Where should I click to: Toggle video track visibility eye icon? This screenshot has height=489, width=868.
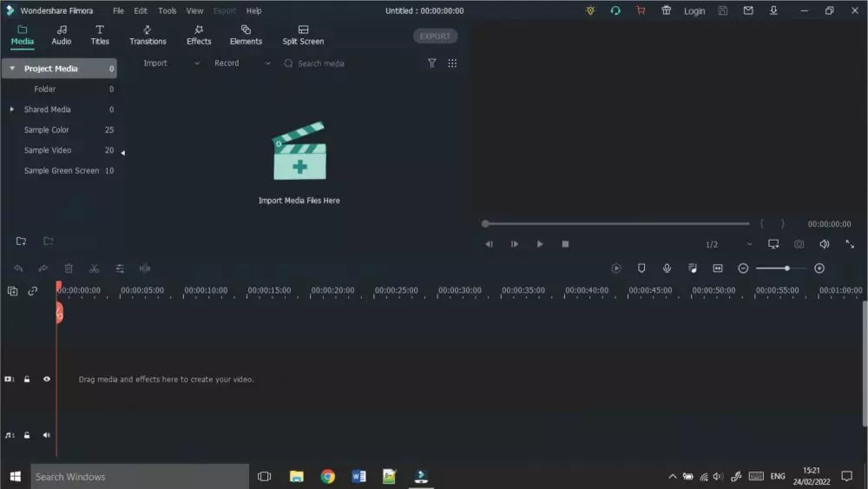coord(47,379)
